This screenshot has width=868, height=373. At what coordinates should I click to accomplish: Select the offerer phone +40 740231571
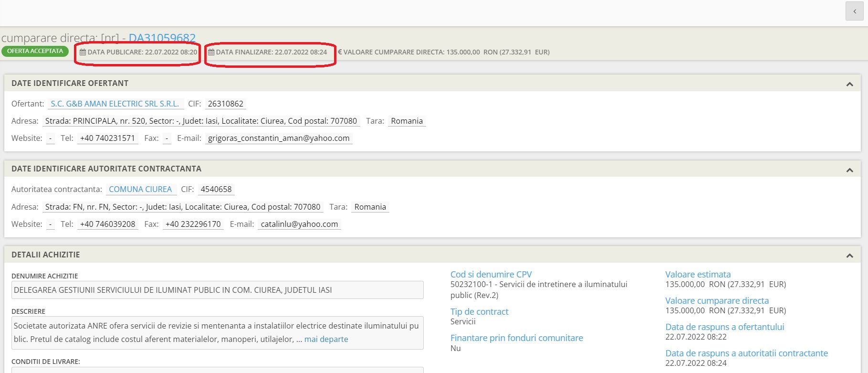click(x=107, y=138)
